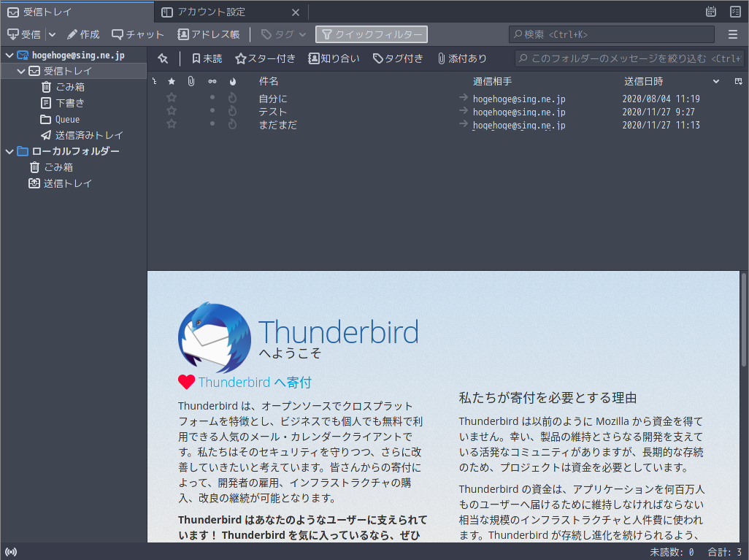749x560 pixels.
Task: Toggle the 知り合い contacts filter
Action: 334,58
